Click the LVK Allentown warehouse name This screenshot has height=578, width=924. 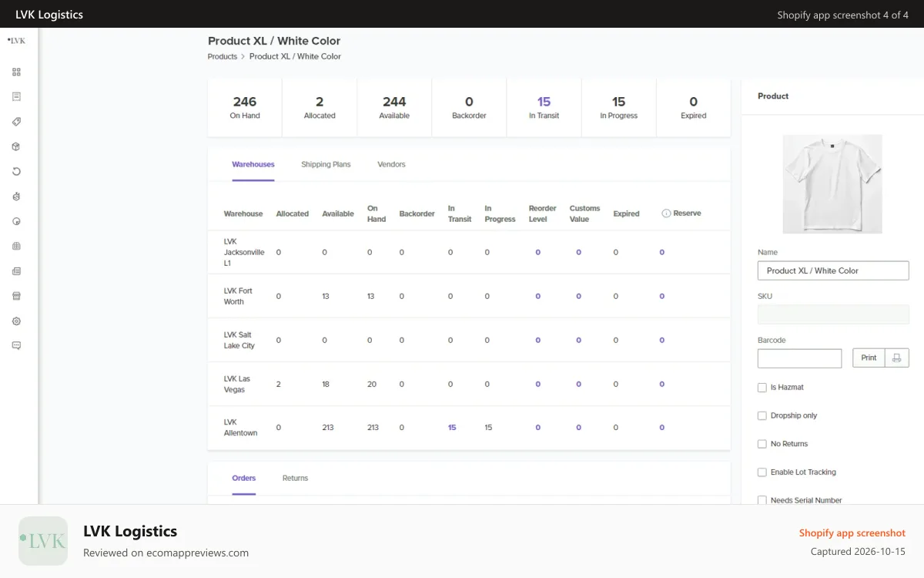240,428
